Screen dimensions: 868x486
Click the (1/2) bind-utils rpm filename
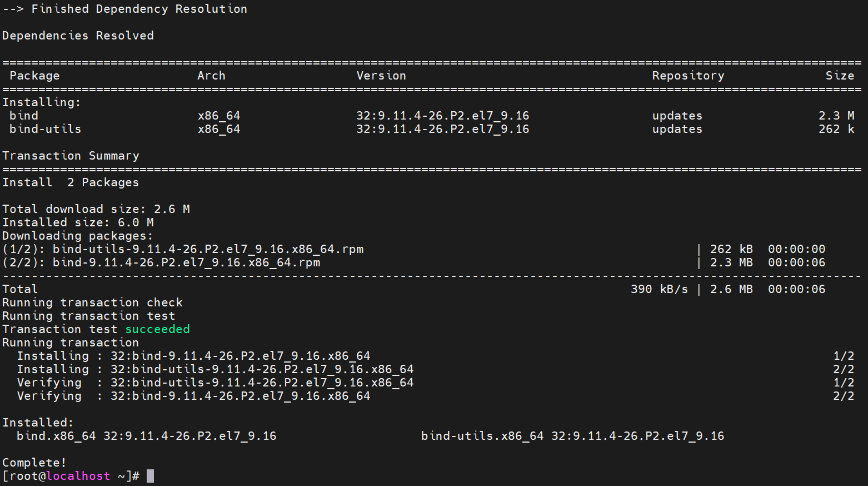(208, 249)
